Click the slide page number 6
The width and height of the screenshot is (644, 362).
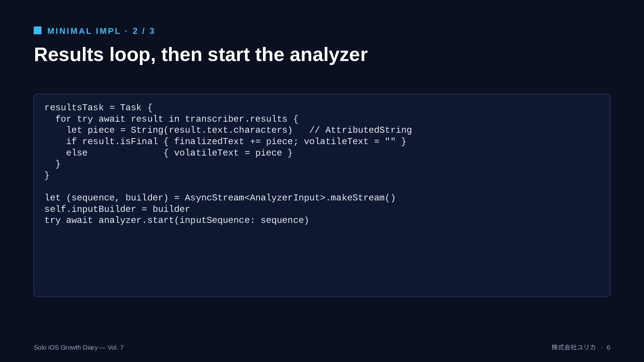click(608, 348)
